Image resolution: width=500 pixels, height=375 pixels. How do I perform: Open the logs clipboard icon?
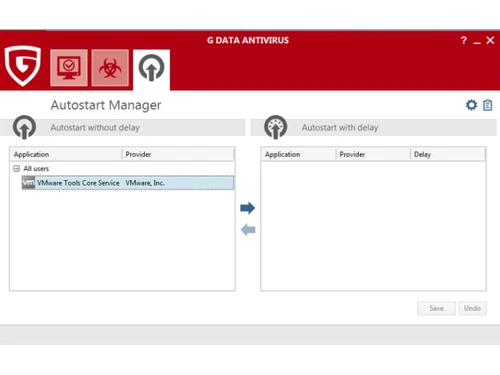[x=488, y=105]
